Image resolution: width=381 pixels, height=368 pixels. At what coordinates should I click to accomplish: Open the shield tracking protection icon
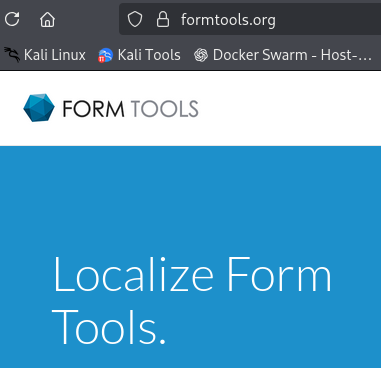click(x=135, y=19)
